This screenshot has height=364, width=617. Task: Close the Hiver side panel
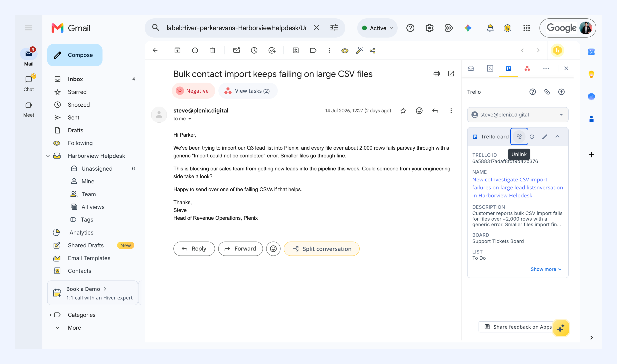coord(566,69)
